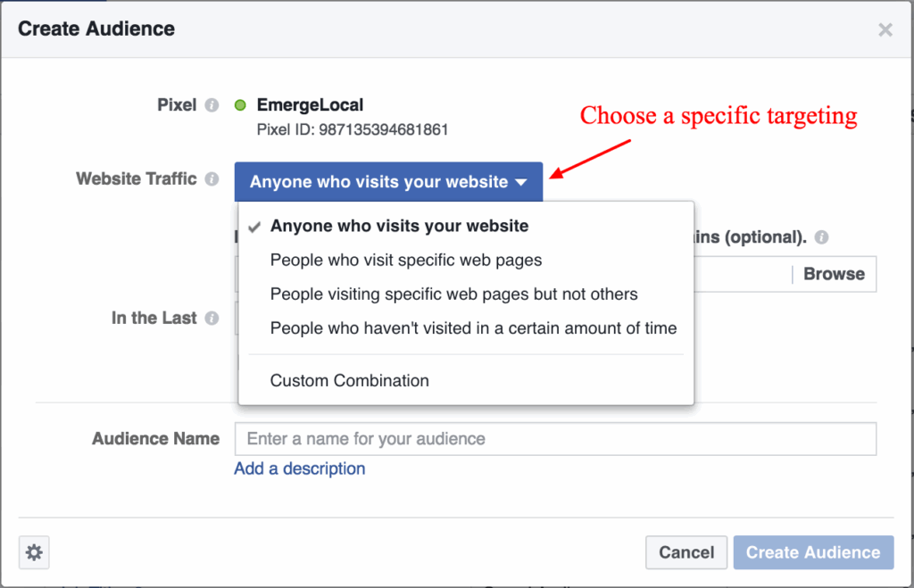Screen dimensions: 914x588
Task: Click the Browse button
Action: click(833, 274)
